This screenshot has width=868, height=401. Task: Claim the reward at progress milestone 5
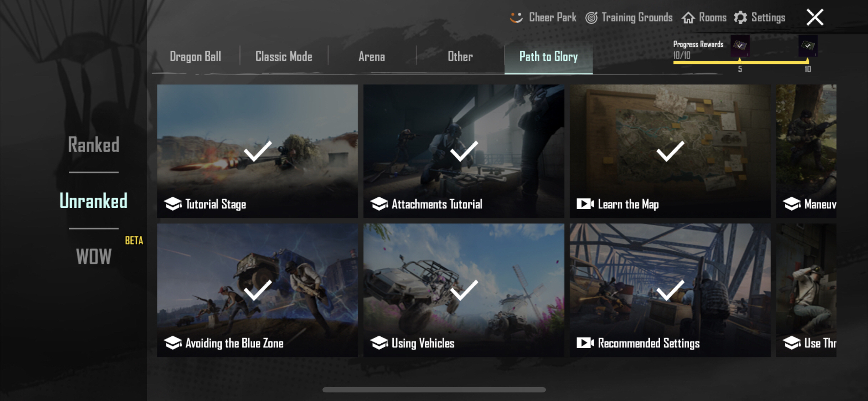(740, 46)
